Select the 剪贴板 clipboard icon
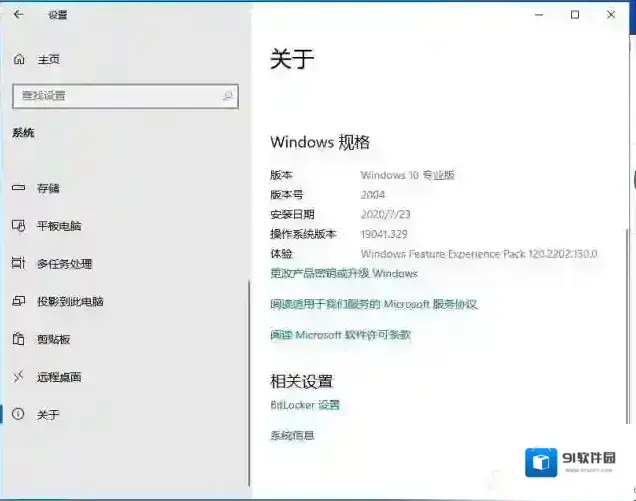 click(x=17, y=339)
